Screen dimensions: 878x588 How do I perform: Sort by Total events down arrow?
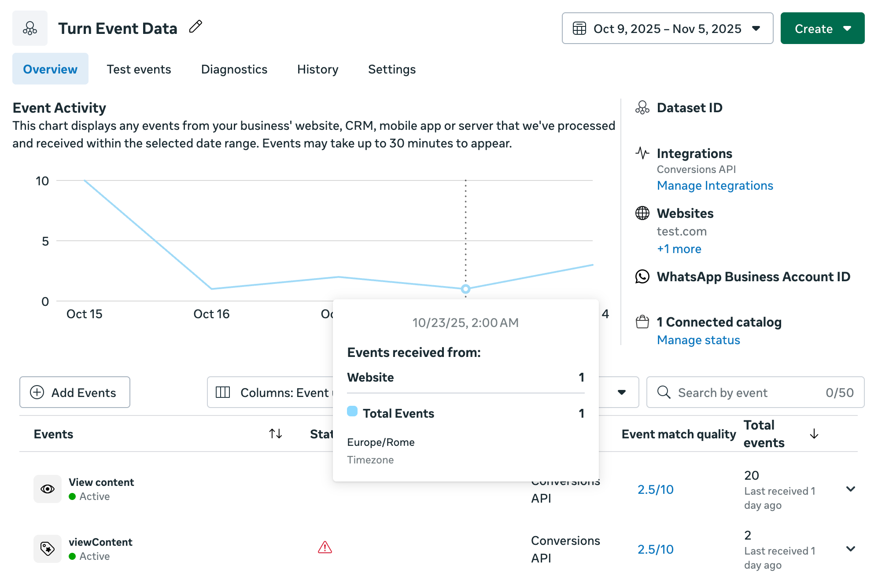pos(814,434)
